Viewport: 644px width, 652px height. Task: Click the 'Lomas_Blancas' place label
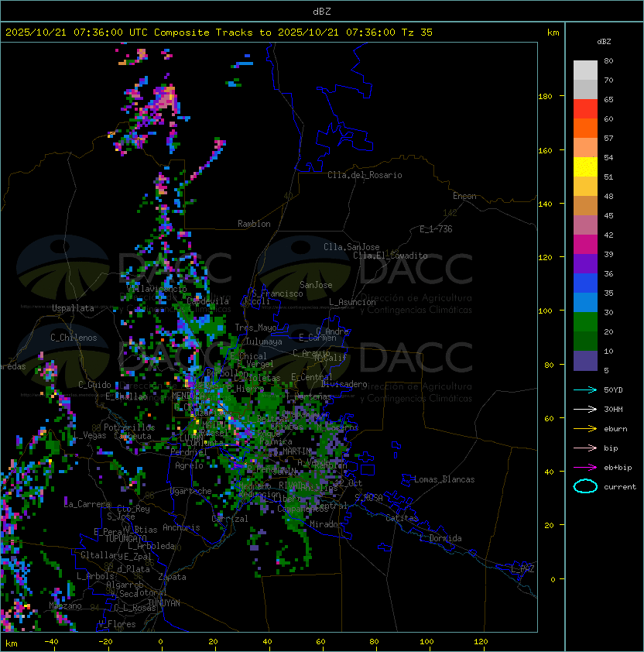(444, 479)
